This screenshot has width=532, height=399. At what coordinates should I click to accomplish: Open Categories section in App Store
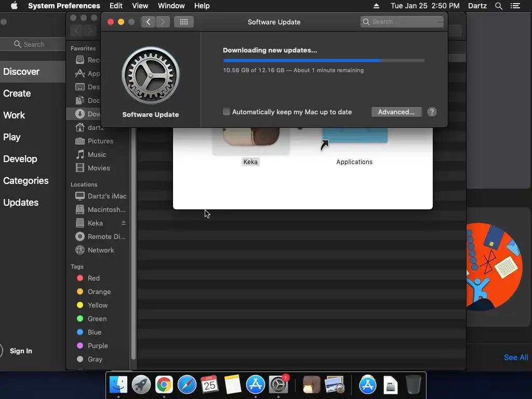pyautogui.click(x=26, y=180)
